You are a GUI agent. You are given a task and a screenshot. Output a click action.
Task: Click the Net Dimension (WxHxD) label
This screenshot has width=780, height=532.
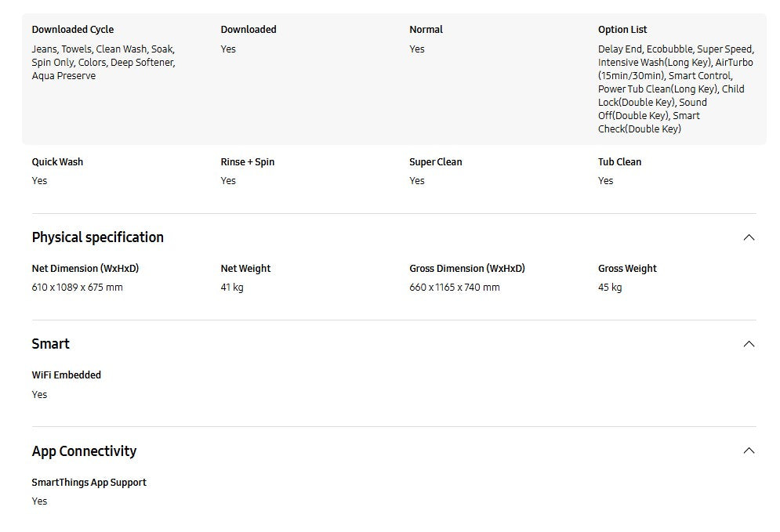coord(85,269)
